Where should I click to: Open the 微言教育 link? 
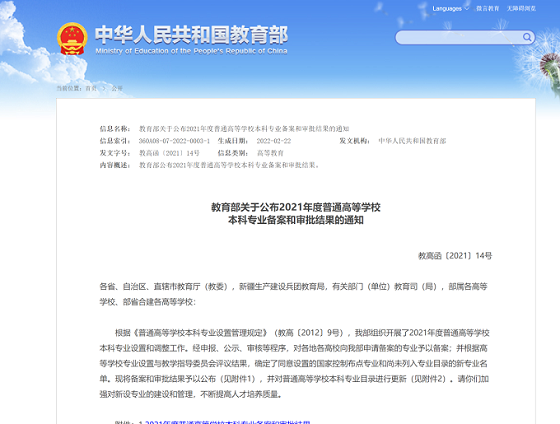tap(488, 9)
